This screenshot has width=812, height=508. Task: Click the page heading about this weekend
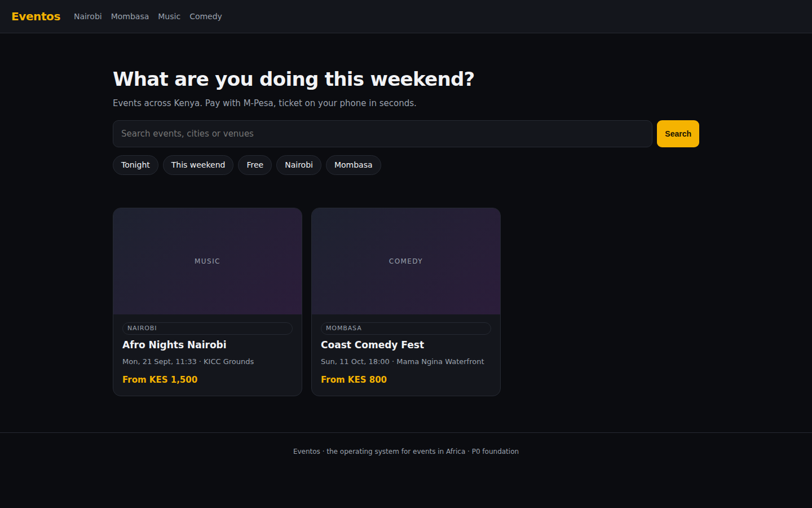click(x=294, y=79)
